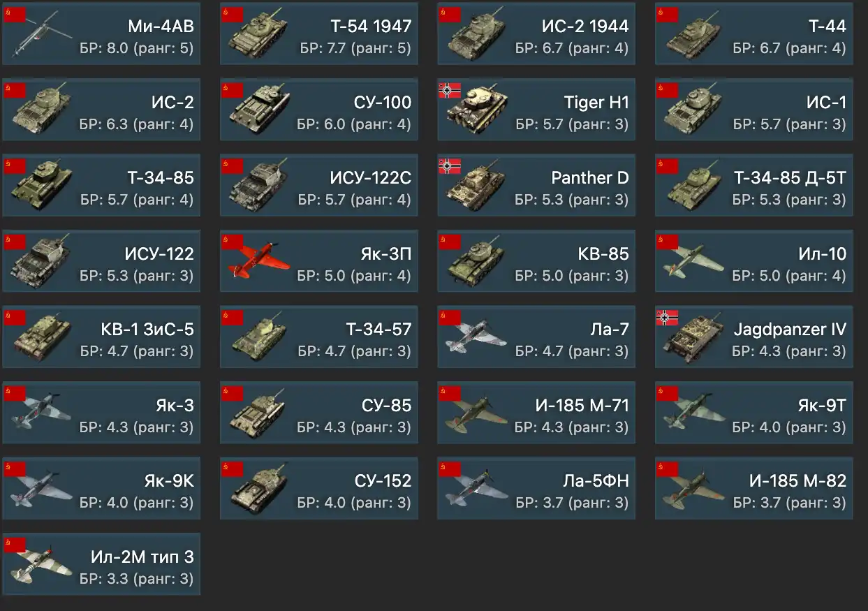Open the Т-34-85 Д-5Т entry

pyautogui.click(x=754, y=186)
